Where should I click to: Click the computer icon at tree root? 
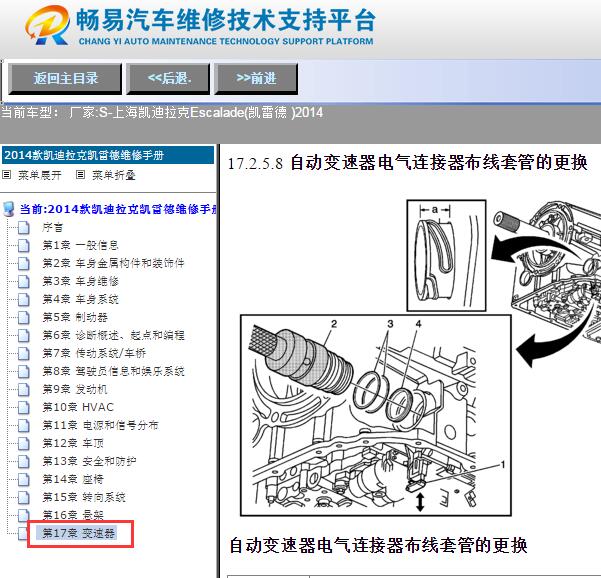coord(8,209)
